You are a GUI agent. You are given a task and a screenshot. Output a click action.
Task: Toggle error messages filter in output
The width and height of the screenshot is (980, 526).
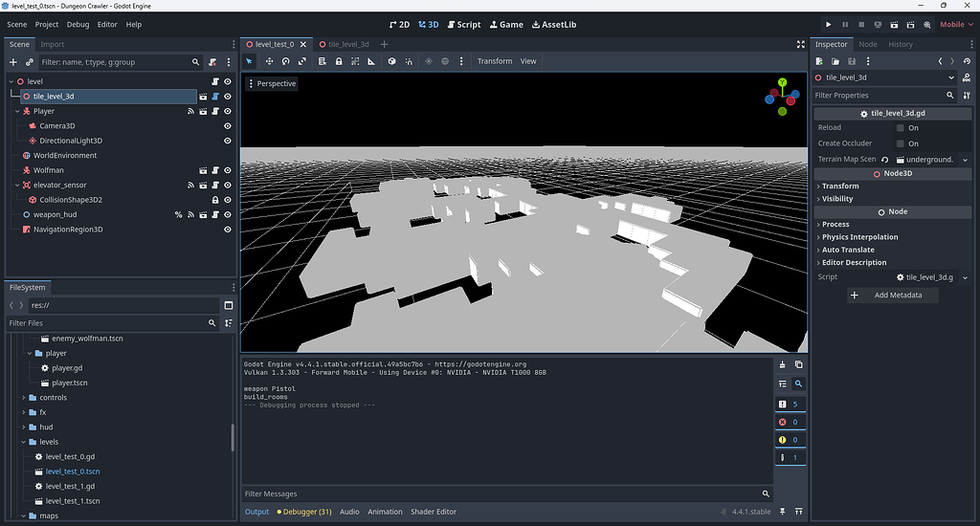coord(790,422)
